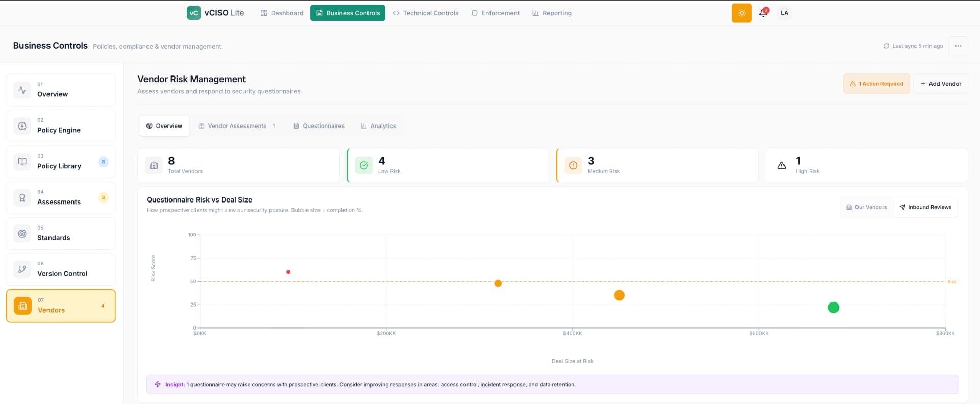Image resolution: width=980 pixels, height=404 pixels.
Task: Switch to the Vendor Assessments tab
Action: click(237, 126)
